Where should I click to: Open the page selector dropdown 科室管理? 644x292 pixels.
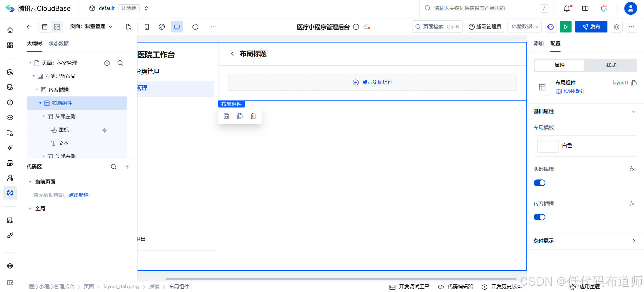click(x=91, y=26)
